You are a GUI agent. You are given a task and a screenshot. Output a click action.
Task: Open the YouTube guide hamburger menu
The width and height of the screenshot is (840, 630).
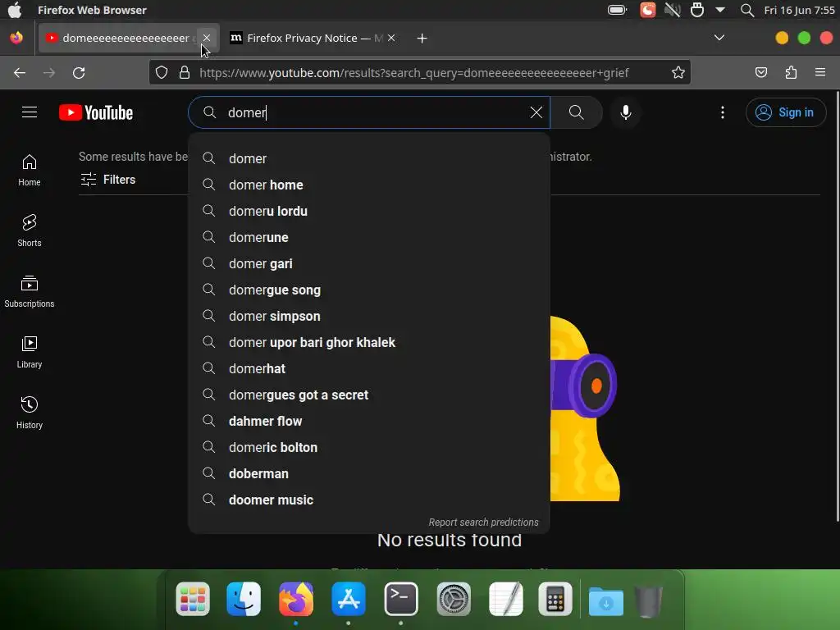(x=30, y=112)
